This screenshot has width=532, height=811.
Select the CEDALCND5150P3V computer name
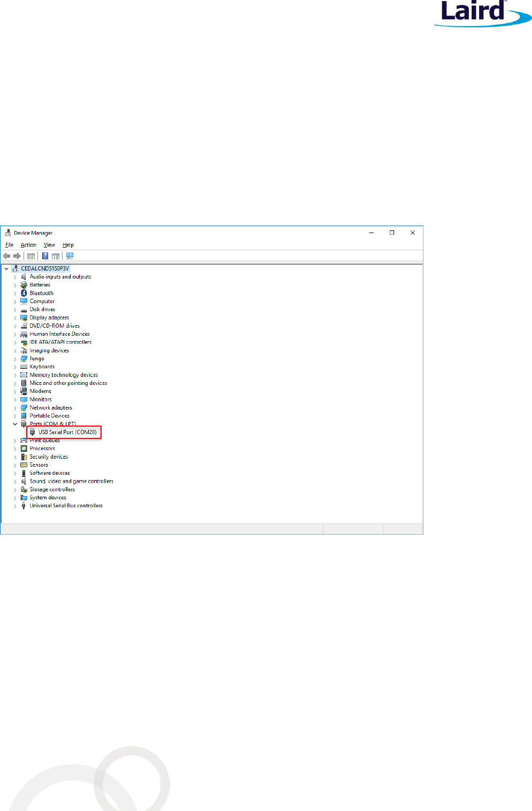pos(45,268)
